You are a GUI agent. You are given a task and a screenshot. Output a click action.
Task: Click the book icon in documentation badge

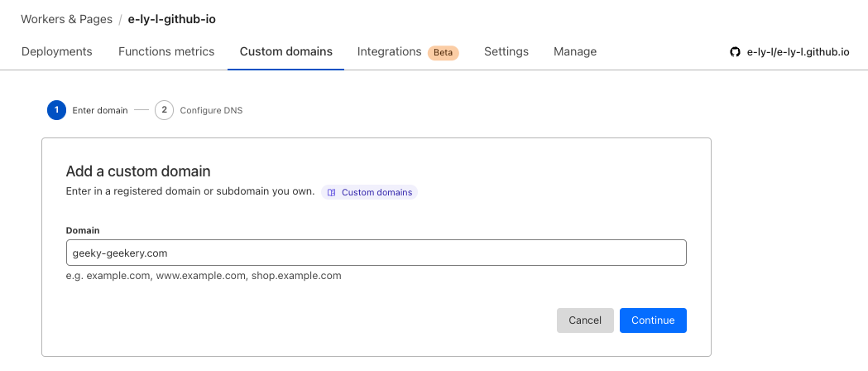[331, 192]
